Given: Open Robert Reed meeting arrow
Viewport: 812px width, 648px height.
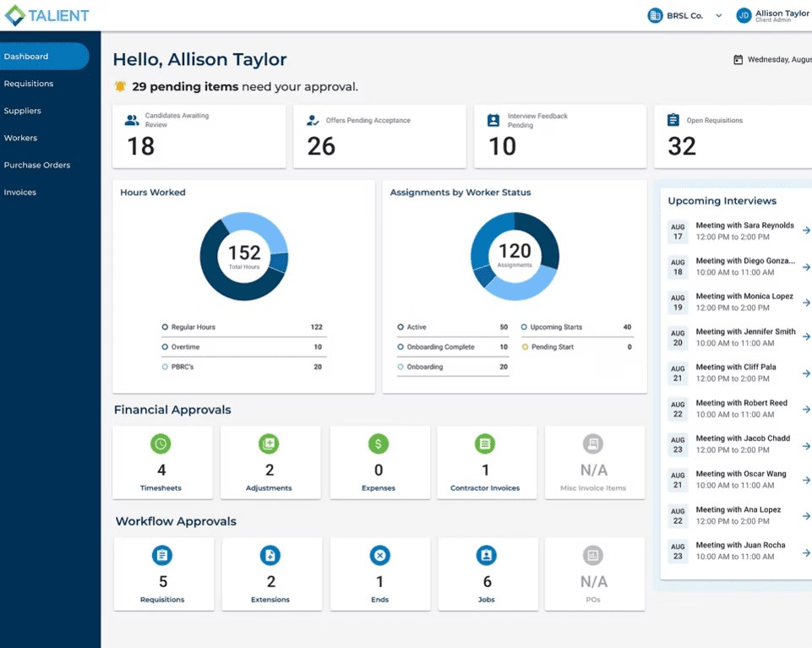Looking at the screenshot, I should coord(806,409).
